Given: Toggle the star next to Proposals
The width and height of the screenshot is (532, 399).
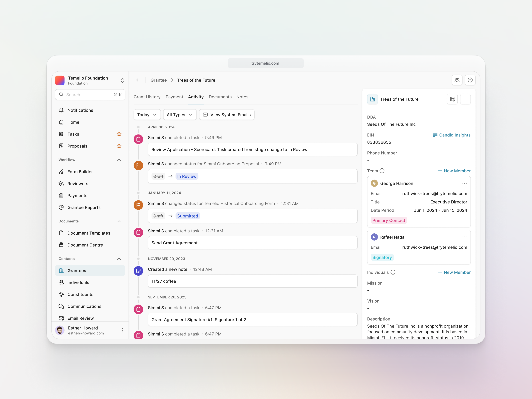Looking at the screenshot, I should click(119, 146).
